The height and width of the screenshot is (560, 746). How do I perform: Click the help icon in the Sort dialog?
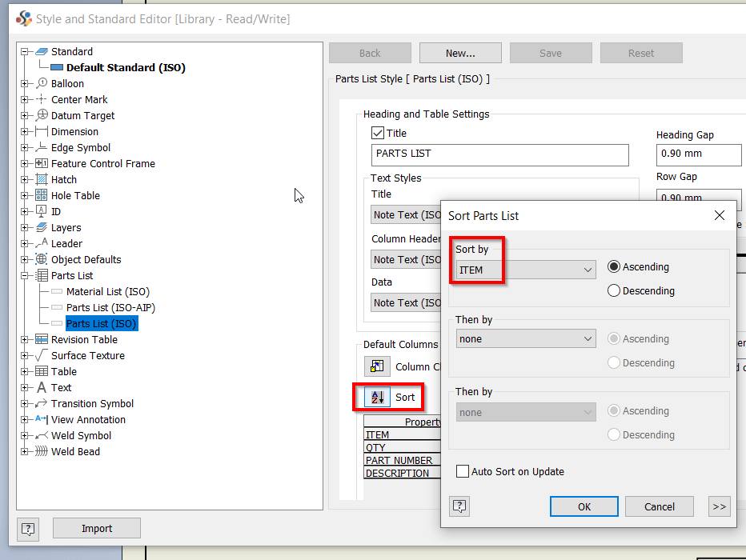(x=459, y=506)
